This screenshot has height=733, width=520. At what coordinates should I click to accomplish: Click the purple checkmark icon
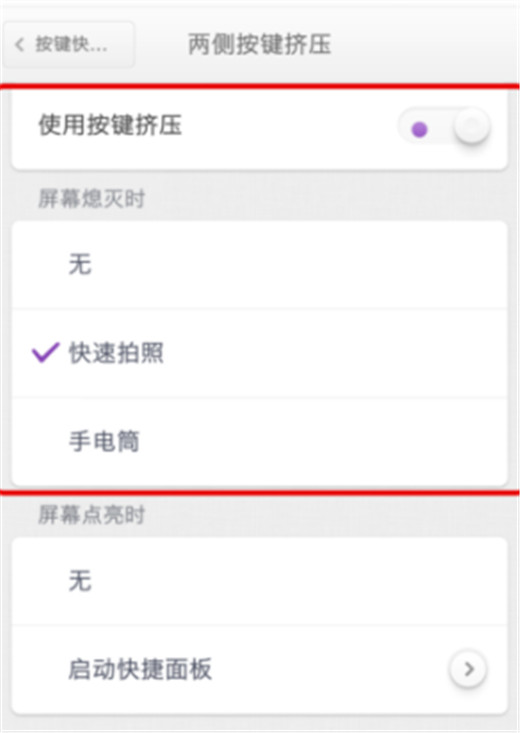pos(46,352)
